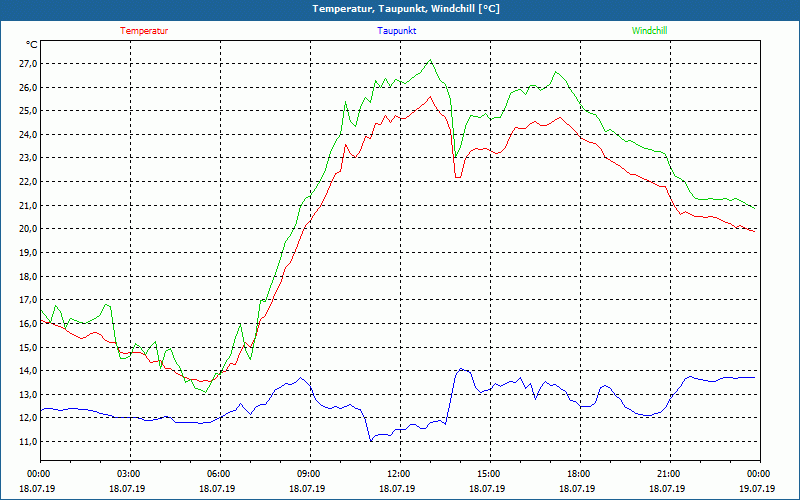
Task: Click the Taupunkt minimum near 11:00
Action: (371, 440)
